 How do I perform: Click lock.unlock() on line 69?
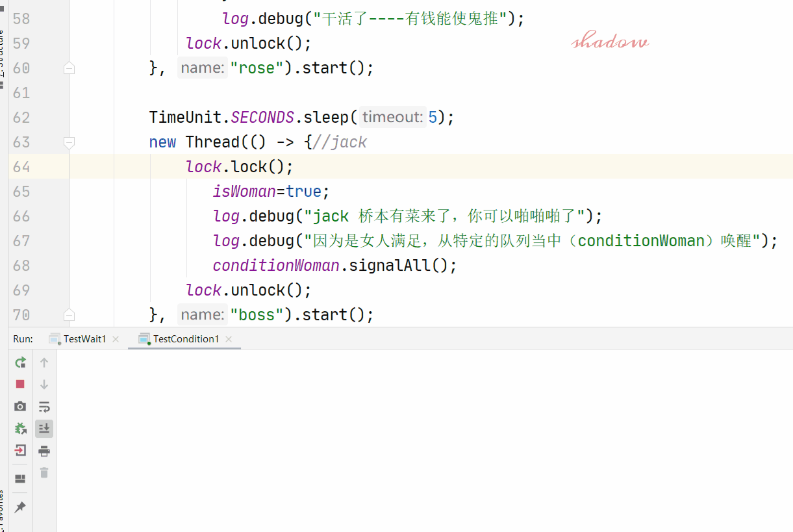(249, 290)
